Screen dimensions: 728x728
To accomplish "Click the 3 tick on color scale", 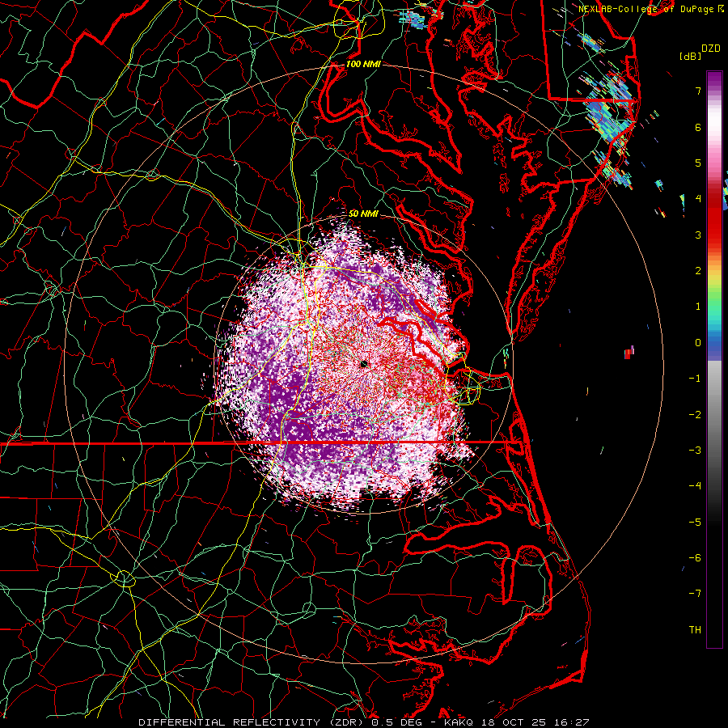I will tap(698, 235).
